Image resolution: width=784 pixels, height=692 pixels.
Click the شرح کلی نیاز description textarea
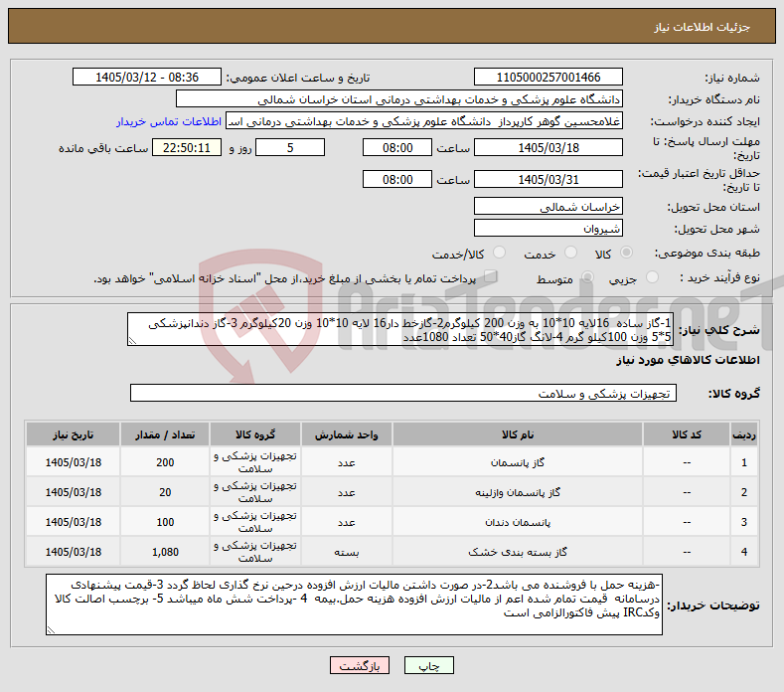400,329
